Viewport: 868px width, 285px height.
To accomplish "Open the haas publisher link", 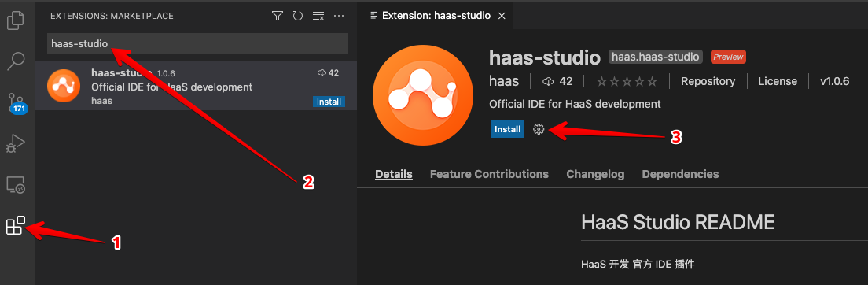I will point(504,82).
